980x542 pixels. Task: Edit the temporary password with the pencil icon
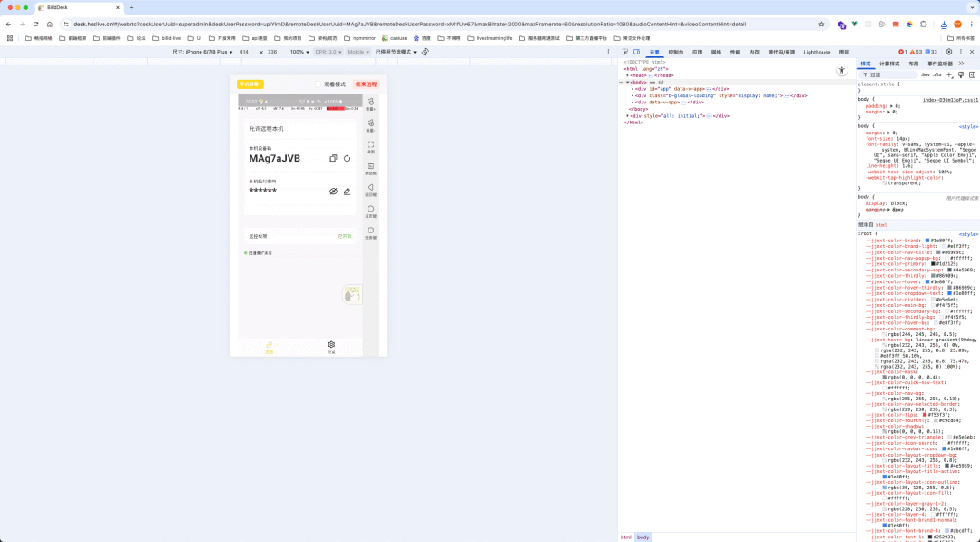pyautogui.click(x=347, y=192)
